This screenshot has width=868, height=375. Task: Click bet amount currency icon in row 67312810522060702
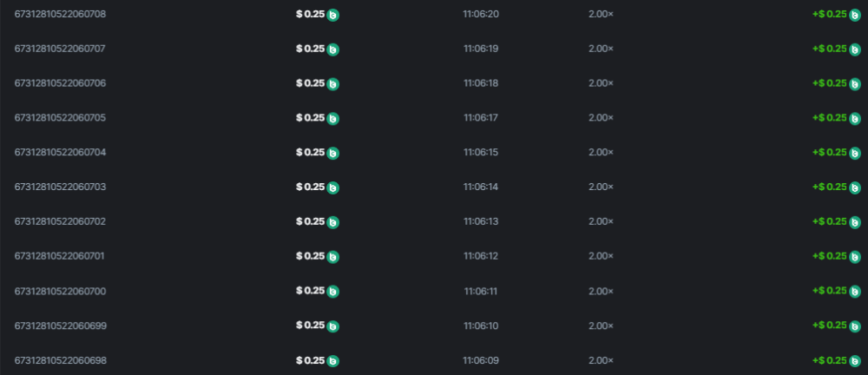[333, 222]
